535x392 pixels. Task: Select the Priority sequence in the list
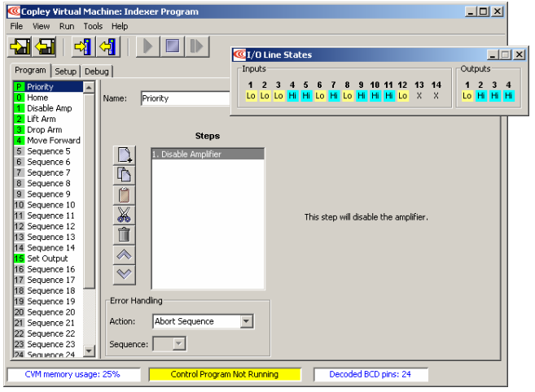(48, 86)
